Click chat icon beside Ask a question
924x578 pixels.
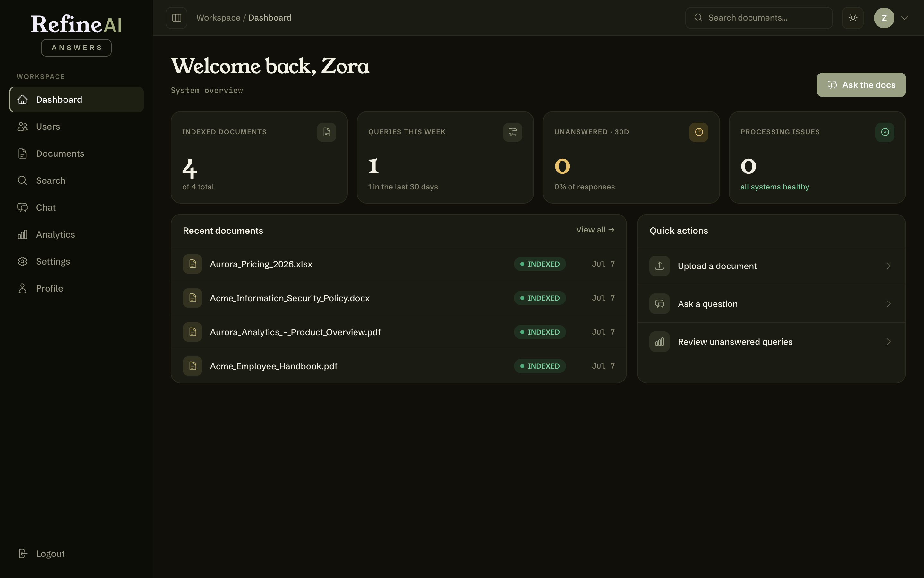point(659,304)
